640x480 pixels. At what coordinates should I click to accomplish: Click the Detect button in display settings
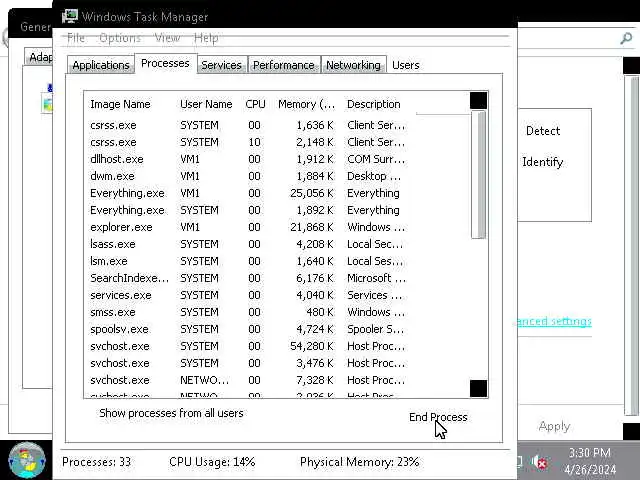point(543,131)
